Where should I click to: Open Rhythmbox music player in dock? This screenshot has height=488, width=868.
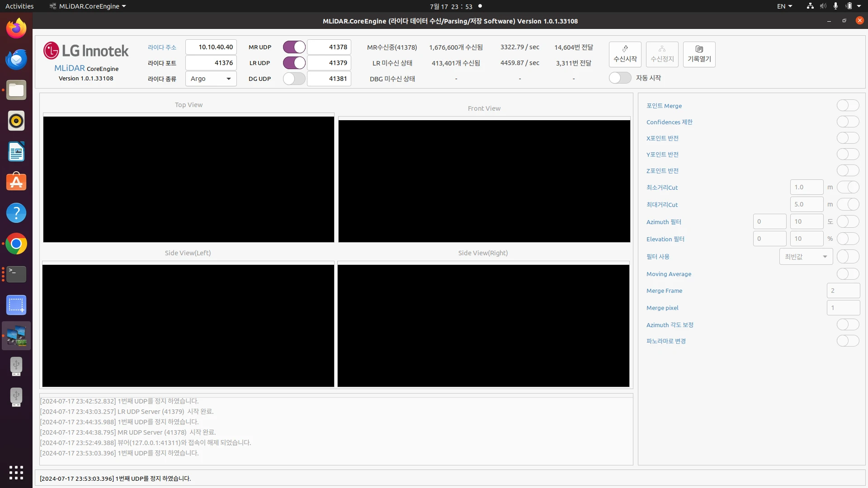(x=16, y=121)
